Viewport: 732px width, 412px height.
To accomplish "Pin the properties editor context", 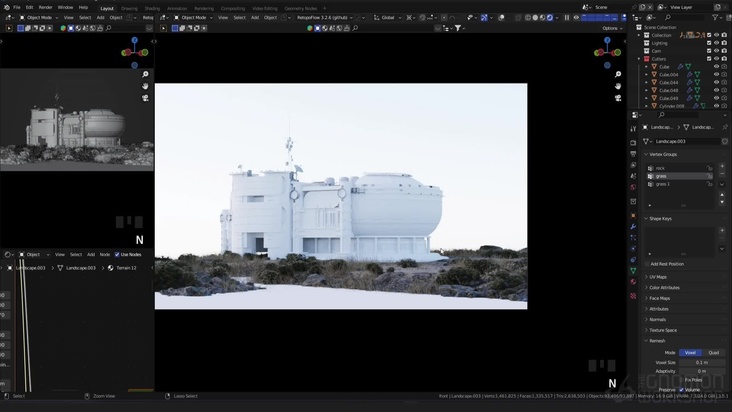I will (x=725, y=127).
